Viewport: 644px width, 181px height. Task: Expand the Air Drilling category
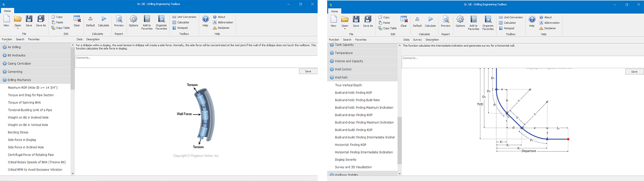coord(14,47)
